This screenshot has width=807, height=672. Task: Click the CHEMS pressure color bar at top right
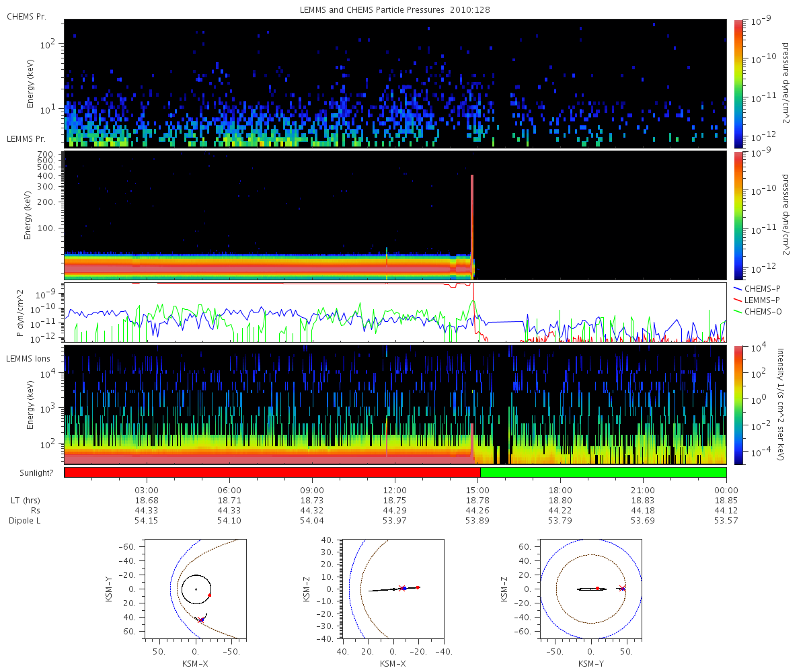click(738, 83)
